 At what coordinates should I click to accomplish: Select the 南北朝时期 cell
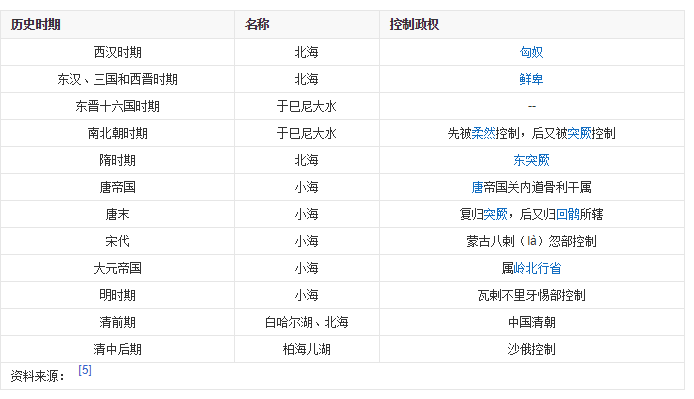coord(117,133)
